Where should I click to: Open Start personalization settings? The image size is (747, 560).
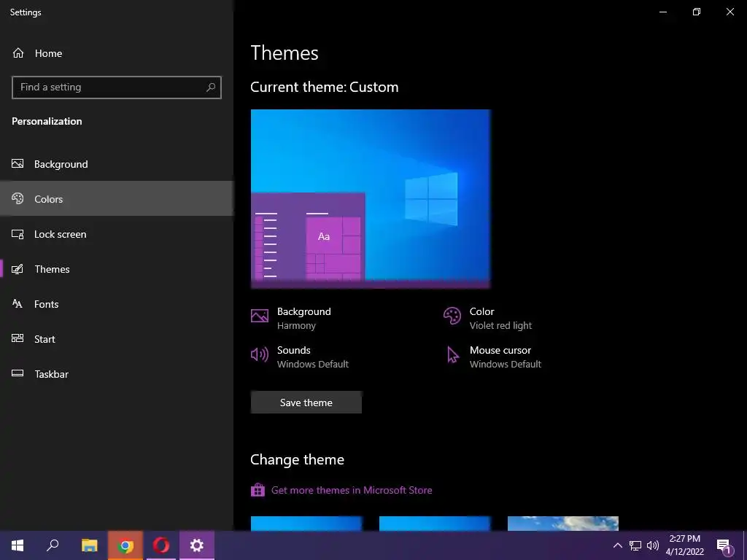tap(117, 339)
